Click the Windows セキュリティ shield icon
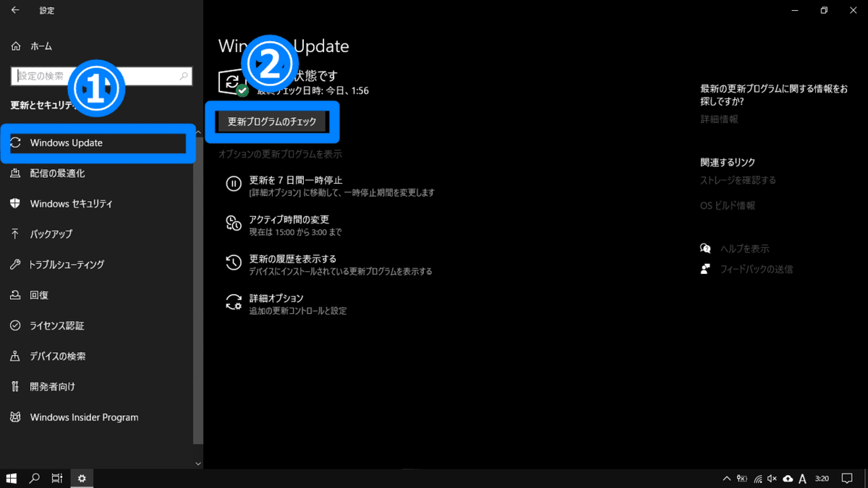This screenshot has height=488, width=868. pyautogui.click(x=15, y=204)
